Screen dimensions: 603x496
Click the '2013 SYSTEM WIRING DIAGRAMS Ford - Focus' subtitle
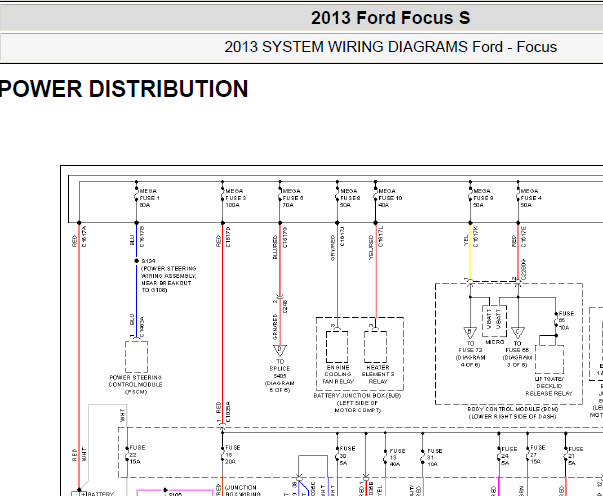point(390,47)
